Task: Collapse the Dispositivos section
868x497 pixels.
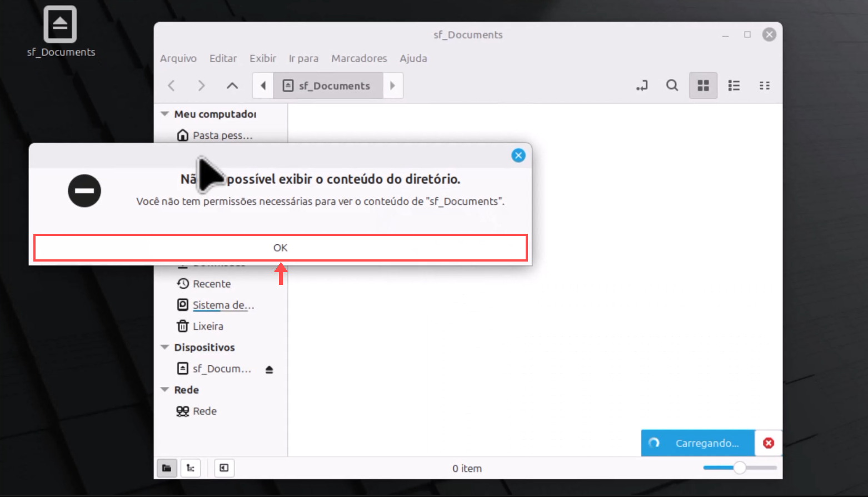Action: (x=164, y=347)
